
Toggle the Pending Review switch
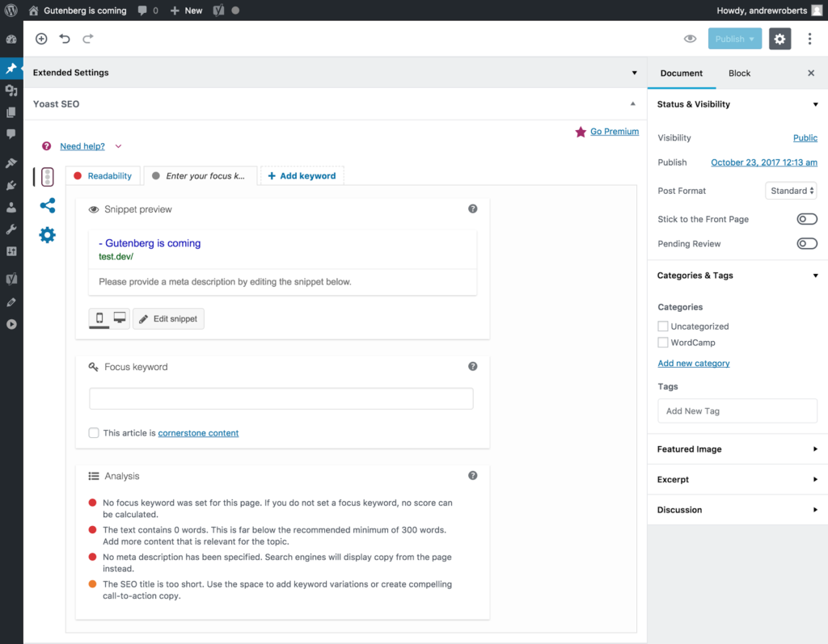tap(807, 243)
